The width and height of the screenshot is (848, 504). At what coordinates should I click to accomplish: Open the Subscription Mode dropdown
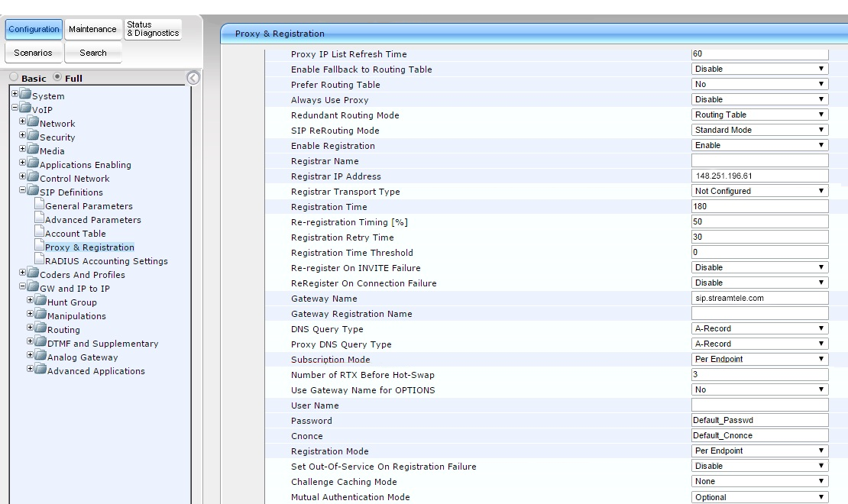click(759, 359)
